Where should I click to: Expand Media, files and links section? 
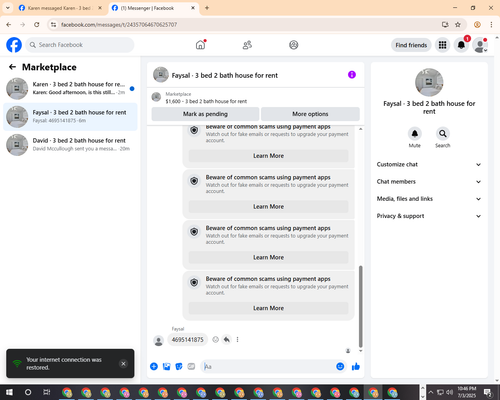point(429,199)
